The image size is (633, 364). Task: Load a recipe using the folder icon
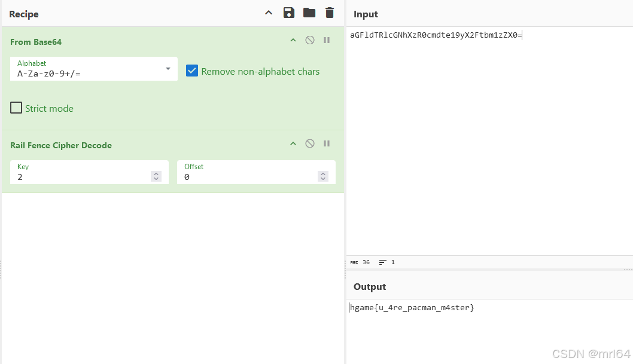point(309,13)
